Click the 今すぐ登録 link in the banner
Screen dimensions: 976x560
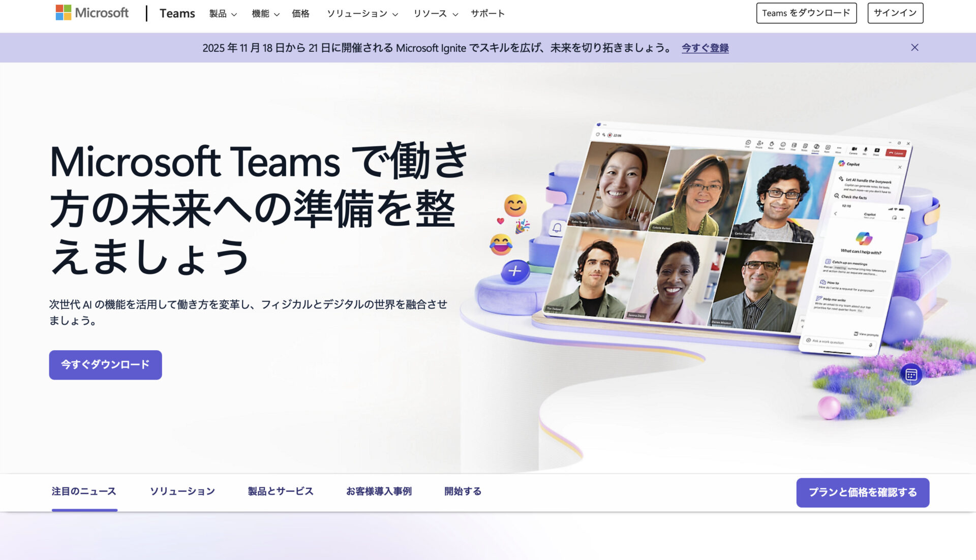[x=705, y=48]
